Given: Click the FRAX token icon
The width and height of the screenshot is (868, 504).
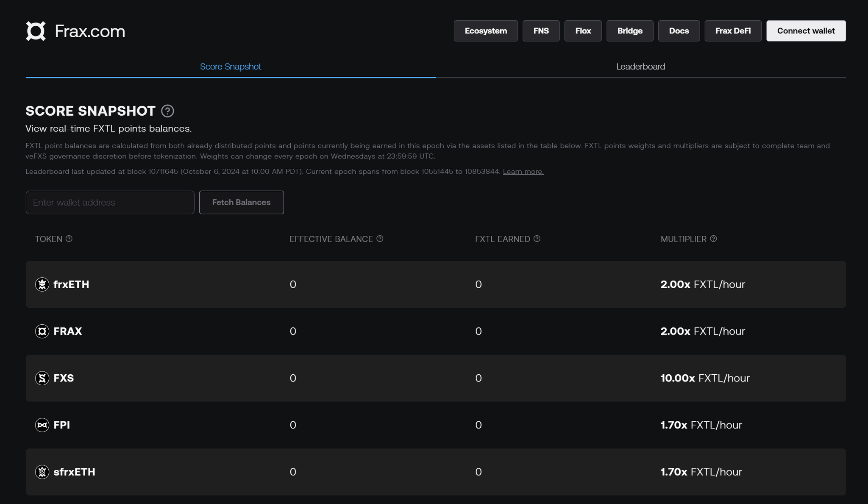Looking at the screenshot, I should coord(42,331).
